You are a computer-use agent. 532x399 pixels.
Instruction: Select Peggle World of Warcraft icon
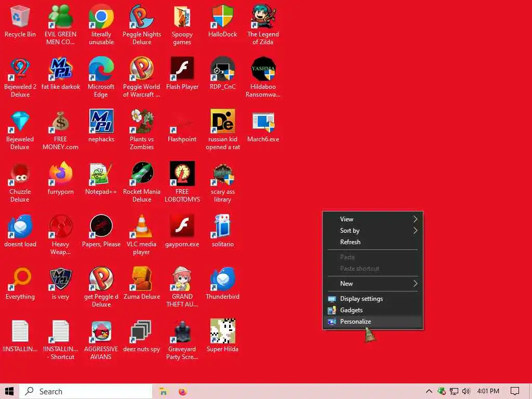pos(141,69)
